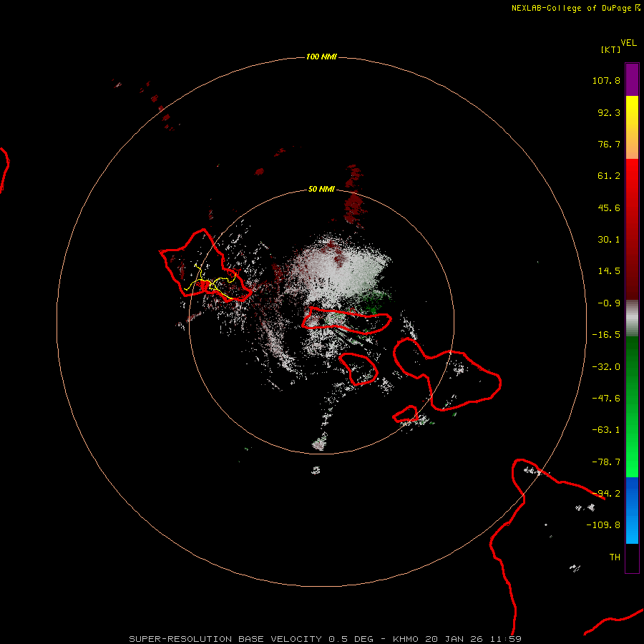Click the 107.8 velocity scale value
The height and width of the screenshot is (644, 644).
606,80
